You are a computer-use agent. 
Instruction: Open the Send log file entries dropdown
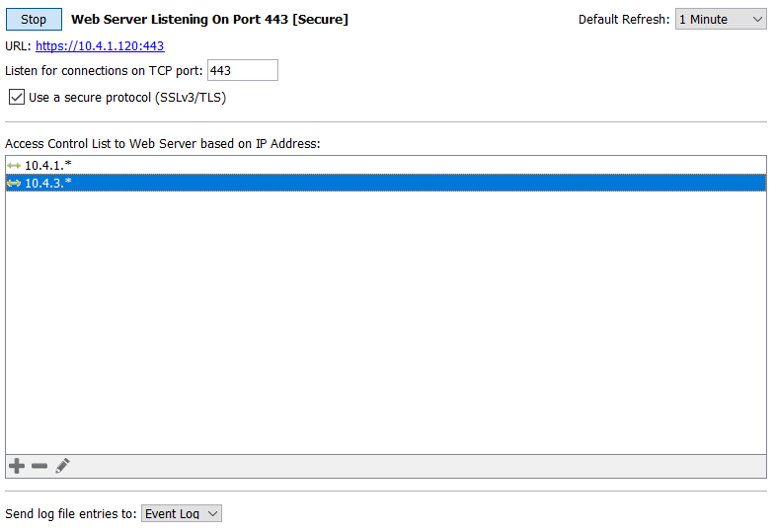[x=182, y=513]
